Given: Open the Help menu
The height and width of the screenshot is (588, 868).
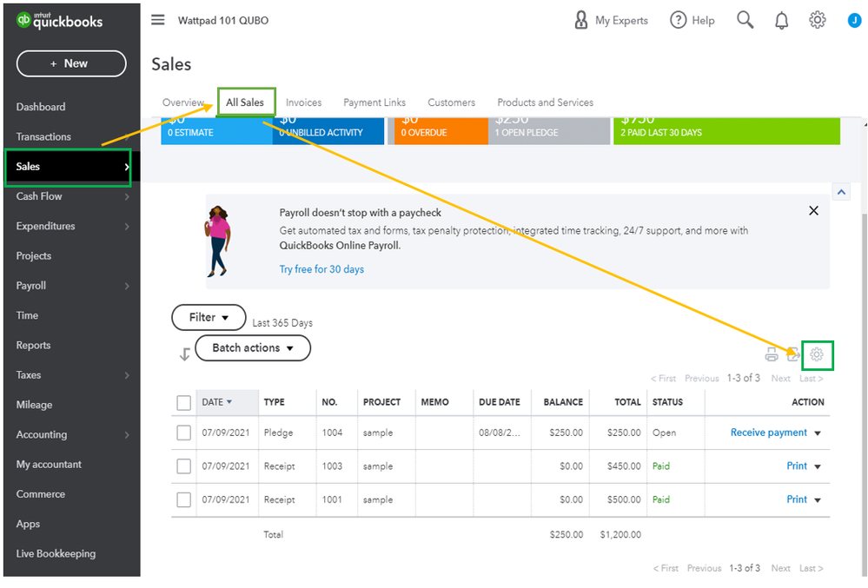Looking at the screenshot, I should [x=692, y=21].
